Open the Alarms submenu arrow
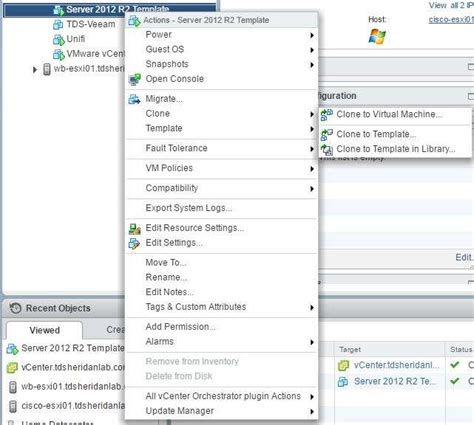474x425 pixels. (x=312, y=342)
